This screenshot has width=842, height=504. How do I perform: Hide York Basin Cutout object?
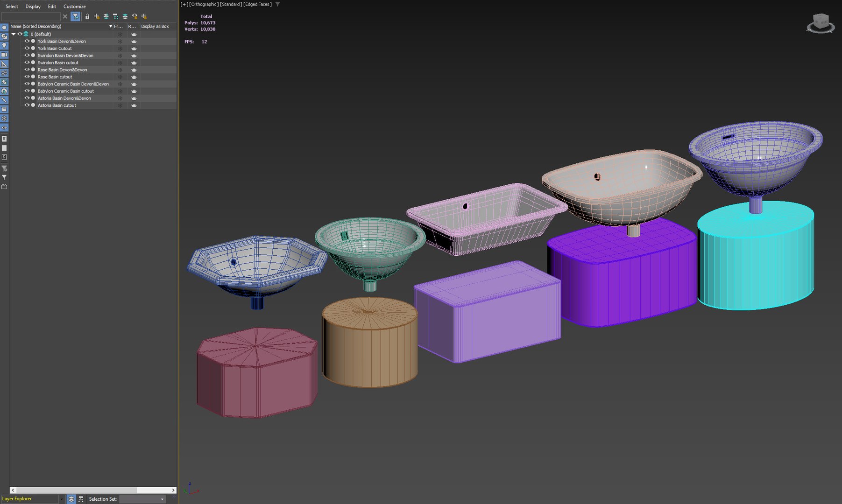[x=27, y=48]
